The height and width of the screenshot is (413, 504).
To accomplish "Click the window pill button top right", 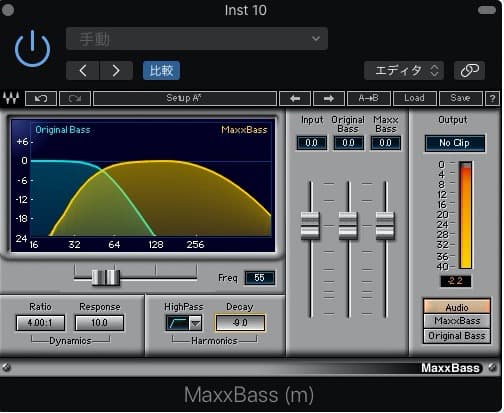I will 487,10.
